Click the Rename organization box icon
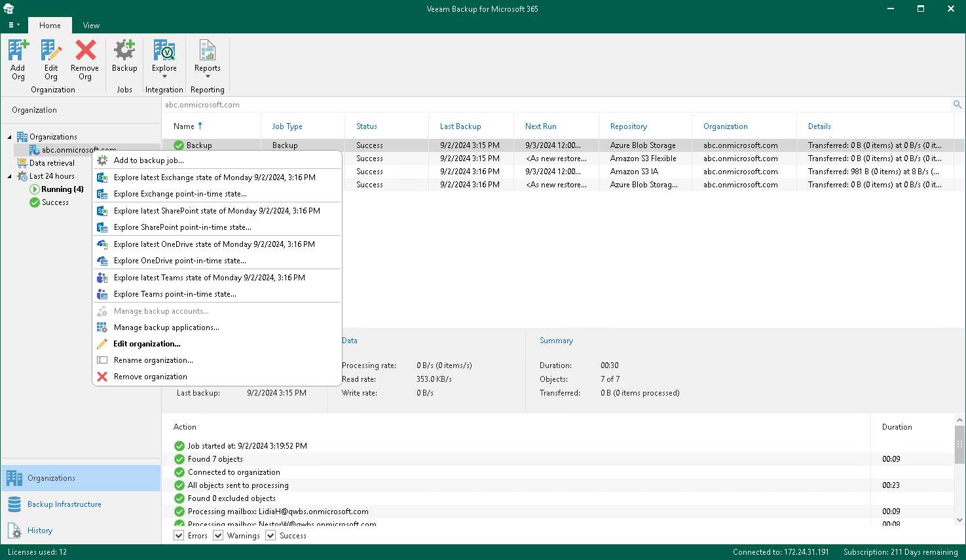The image size is (966, 560). pyautogui.click(x=102, y=360)
